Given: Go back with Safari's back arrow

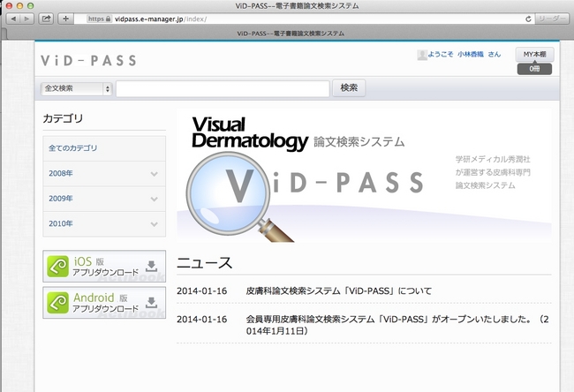Looking at the screenshot, I should point(13,19).
